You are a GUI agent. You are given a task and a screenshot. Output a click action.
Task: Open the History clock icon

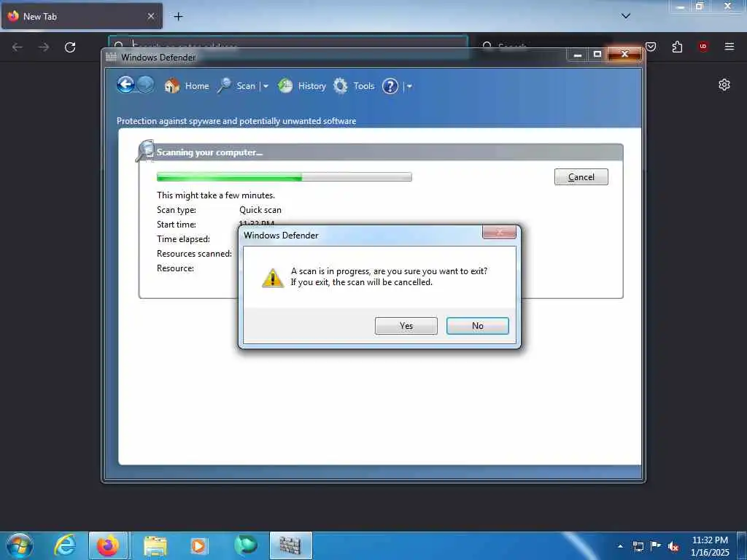point(285,86)
